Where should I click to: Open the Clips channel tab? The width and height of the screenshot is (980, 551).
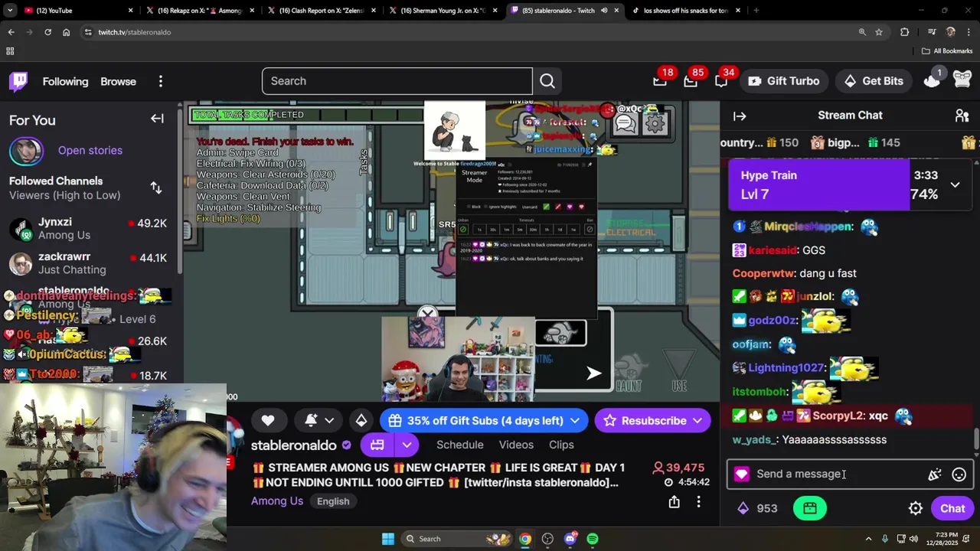561,445
